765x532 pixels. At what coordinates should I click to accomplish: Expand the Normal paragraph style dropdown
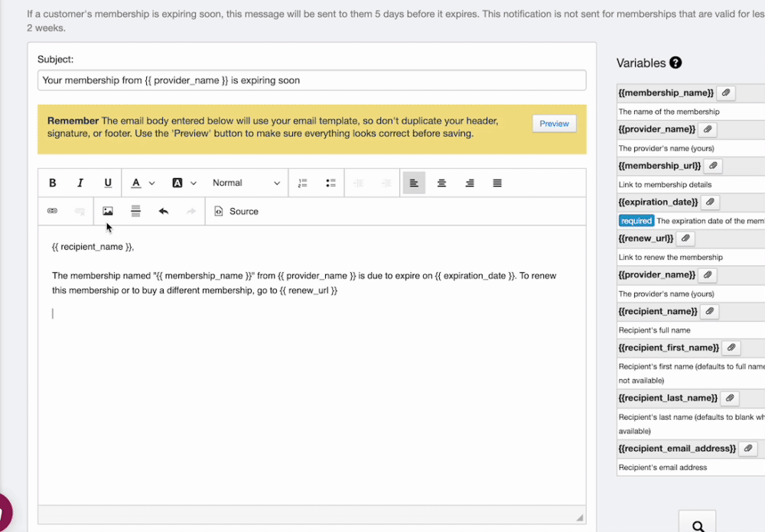(246, 183)
